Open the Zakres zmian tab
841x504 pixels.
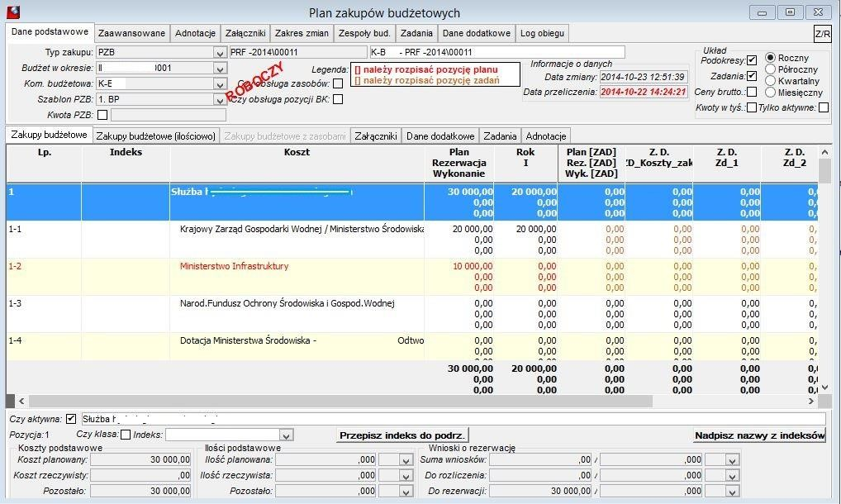click(x=302, y=33)
